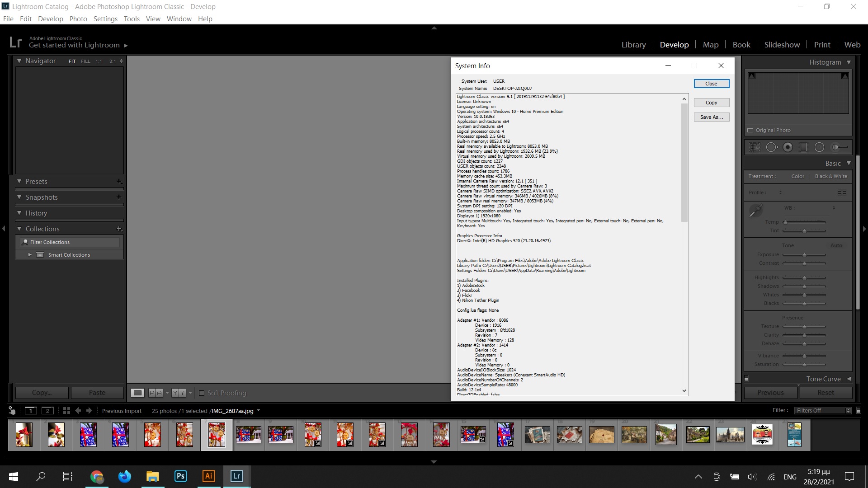Select the Radial Filter tool
The height and width of the screenshot is (488, 868).
pos(819,147)
